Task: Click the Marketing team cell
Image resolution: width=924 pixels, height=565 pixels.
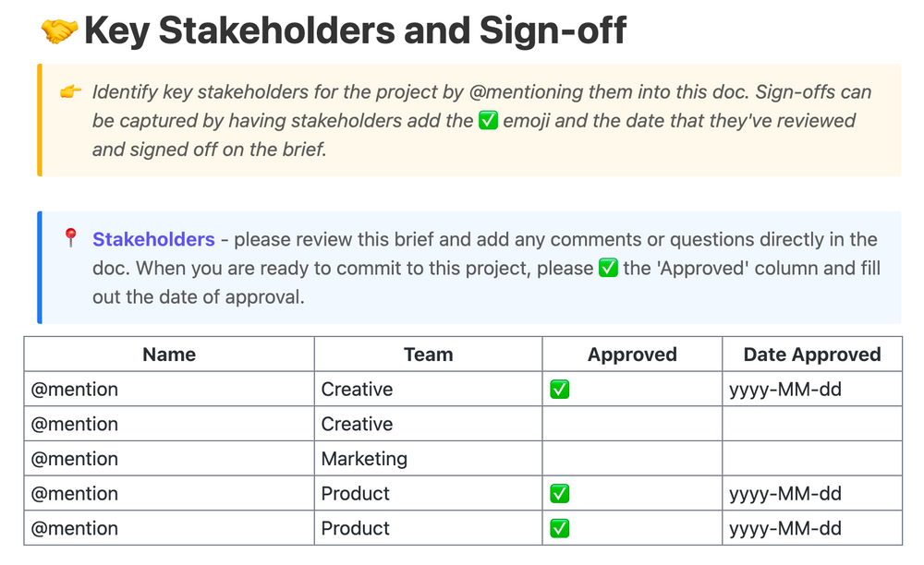Action: coord(364,459)
